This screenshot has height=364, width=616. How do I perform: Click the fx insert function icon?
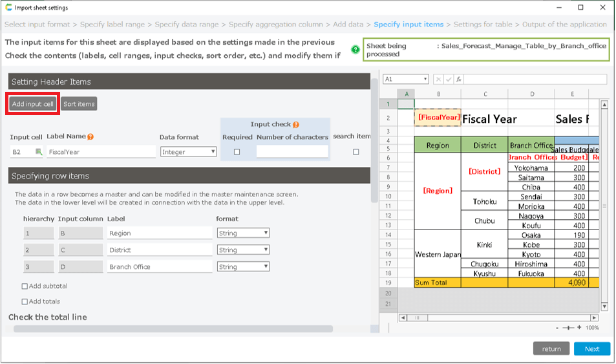click(459, 80)
